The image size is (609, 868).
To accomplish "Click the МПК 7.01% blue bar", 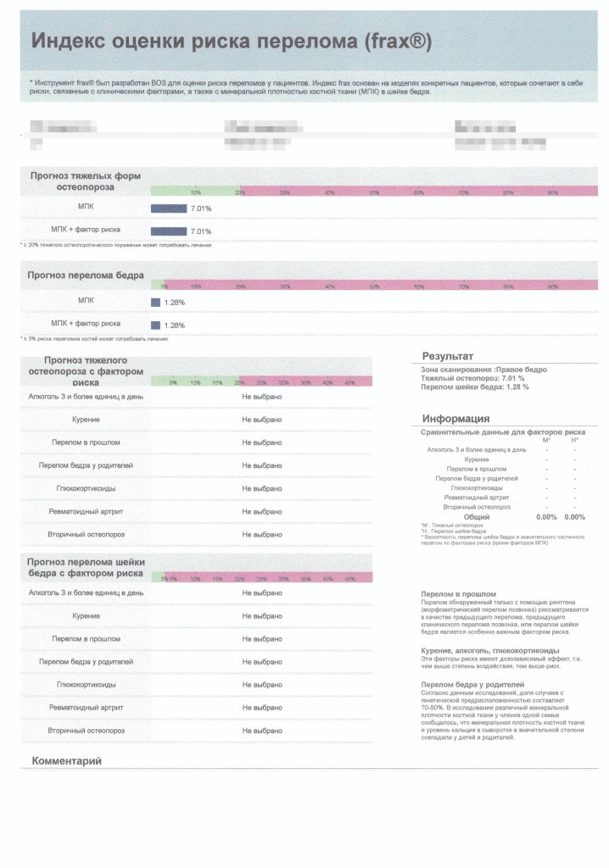I will tap(169, 209).
